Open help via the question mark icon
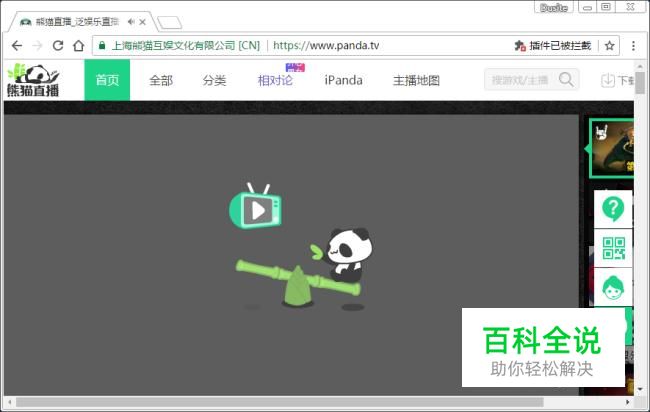The height and width of the screenshot is (412, 650). point(613,209)
